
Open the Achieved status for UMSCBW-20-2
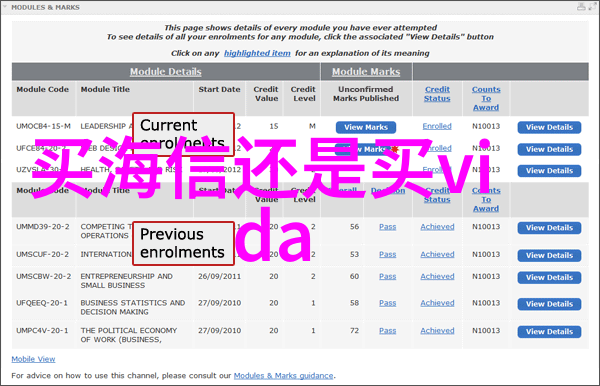click(x=437, y=276)
